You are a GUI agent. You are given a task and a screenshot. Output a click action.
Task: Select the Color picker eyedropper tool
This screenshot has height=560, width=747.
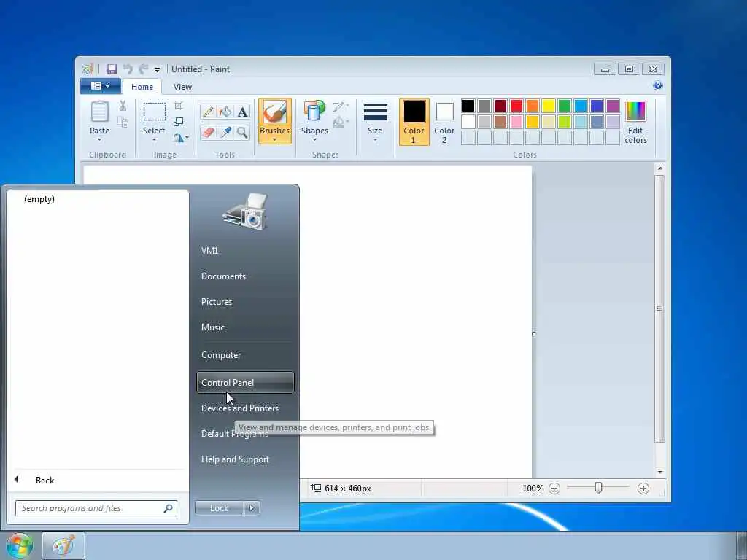tap(225, 132)
